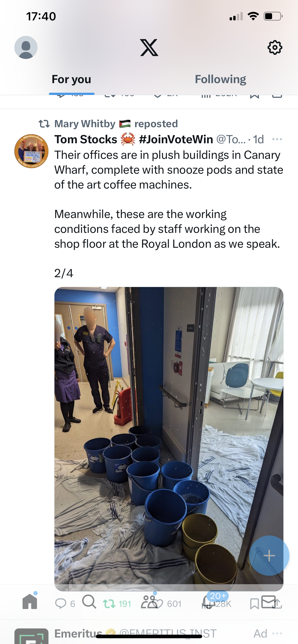Tap the compose new post plus button
Image resolution: width=298 pixels, height=644 pixels.
[269, 556]
